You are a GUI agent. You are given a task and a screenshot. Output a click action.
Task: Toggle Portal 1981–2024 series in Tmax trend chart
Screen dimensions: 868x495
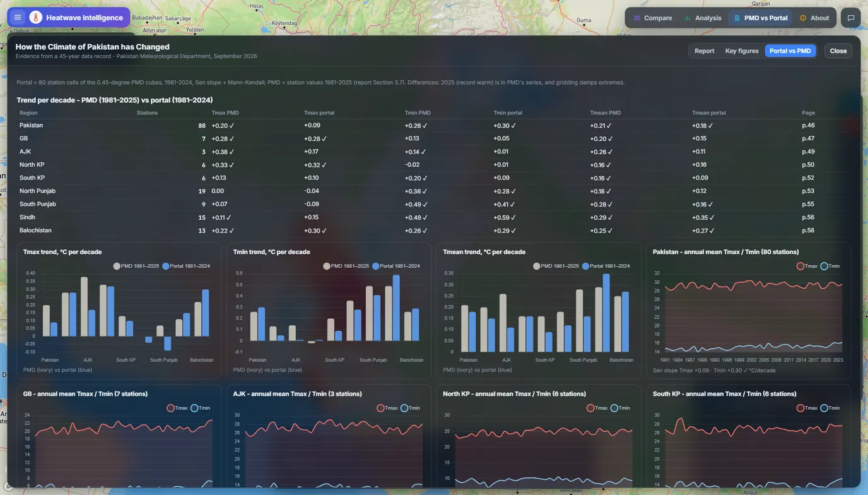pos(186,266)
